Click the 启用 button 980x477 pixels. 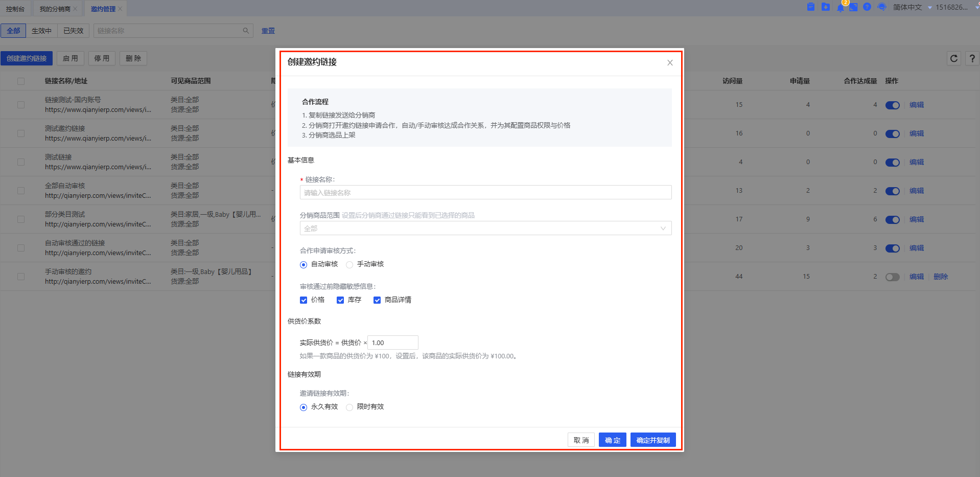pyautogui.click(x=71, y=58)
